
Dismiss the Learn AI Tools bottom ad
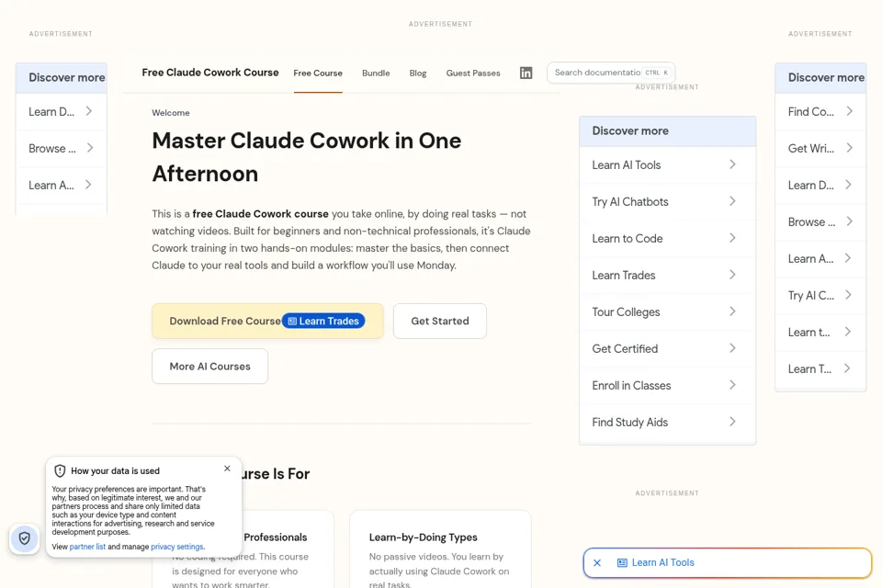pos(597,562)
